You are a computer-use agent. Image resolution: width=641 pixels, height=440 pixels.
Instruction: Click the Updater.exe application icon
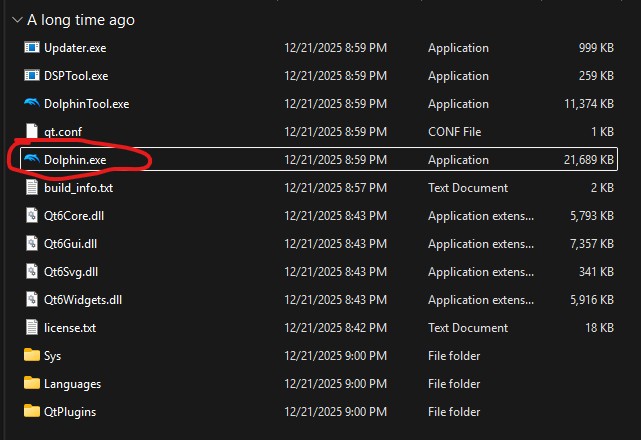(x=31, y=48)
